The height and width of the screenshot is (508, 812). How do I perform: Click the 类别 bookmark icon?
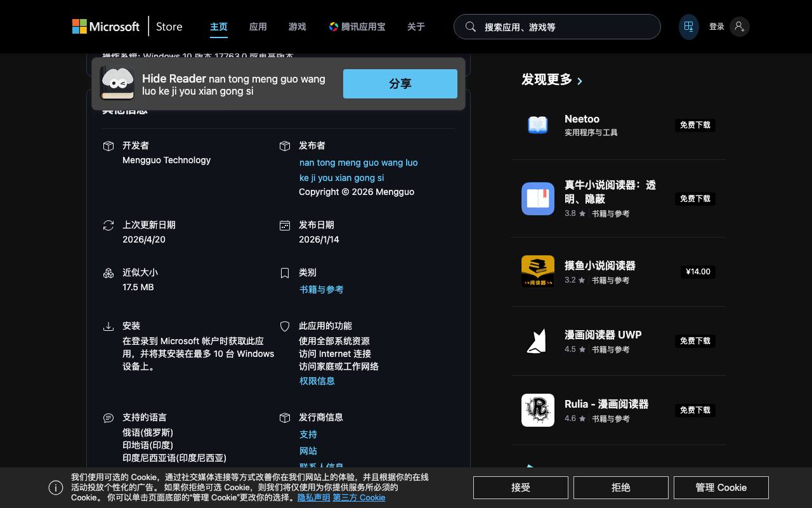pos(285,273)
